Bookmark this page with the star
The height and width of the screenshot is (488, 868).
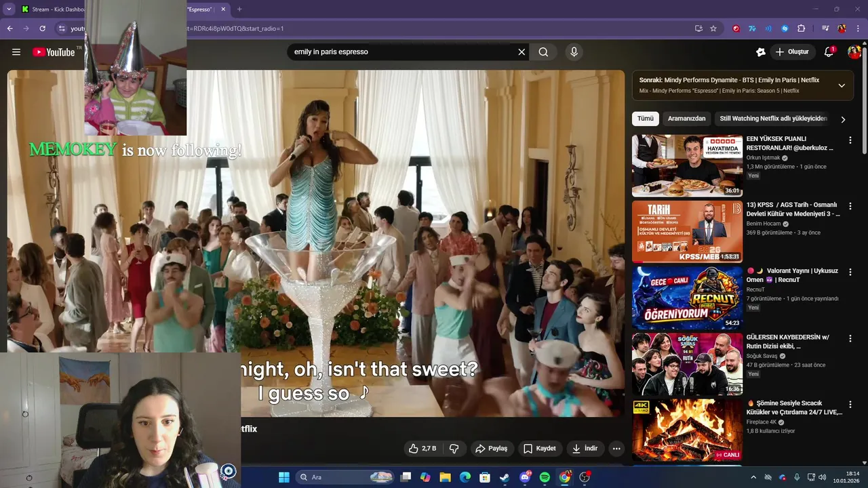tap(713, 28)
